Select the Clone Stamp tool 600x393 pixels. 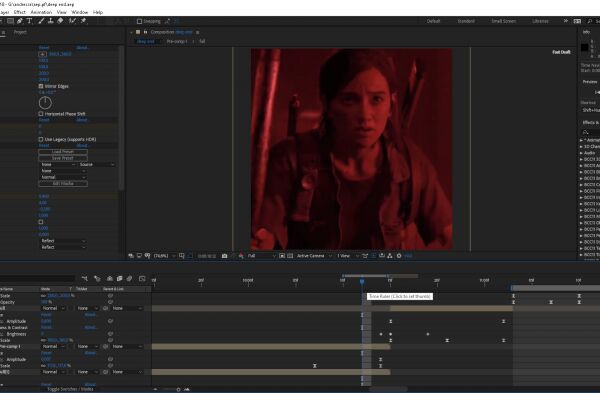click(x=51, y=21)
